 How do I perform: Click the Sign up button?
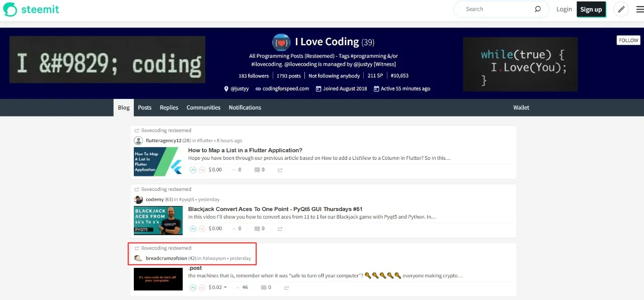pyautogui.click(x=591, y=9)
